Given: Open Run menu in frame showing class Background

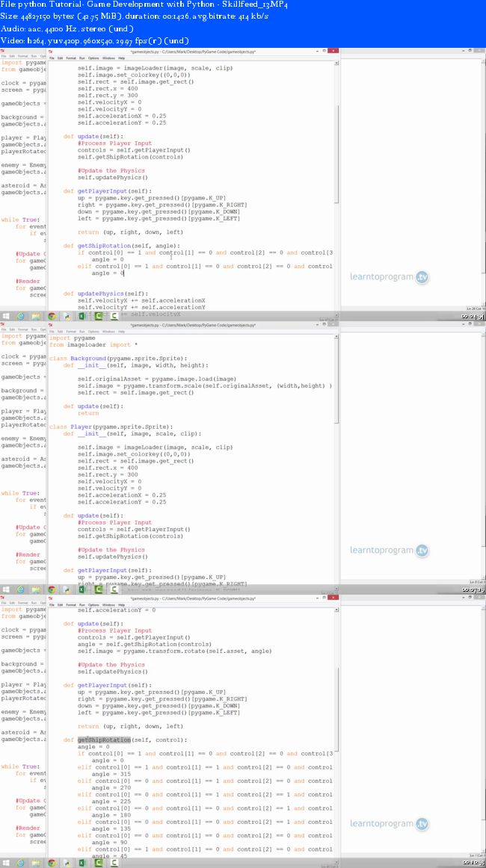Looking at the screenshot, I should [x=82, y=331].
